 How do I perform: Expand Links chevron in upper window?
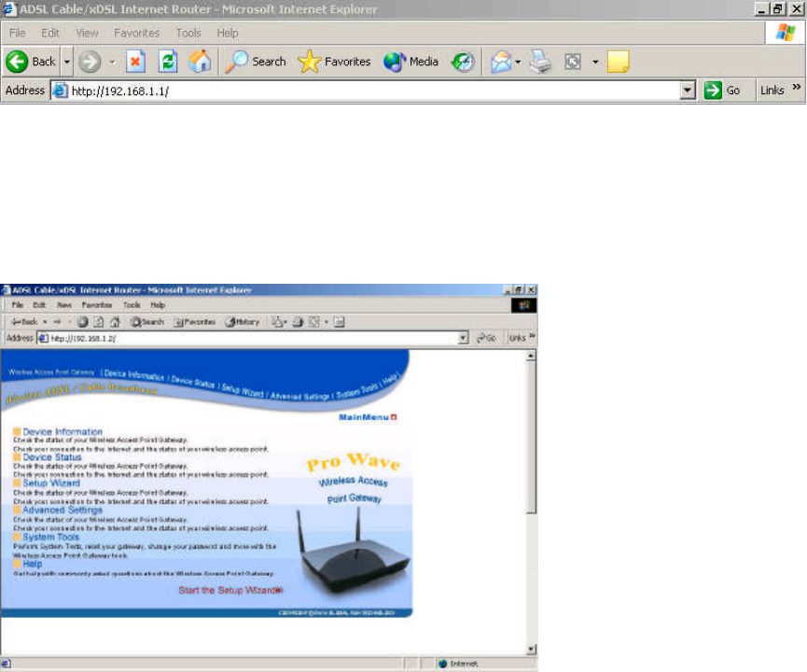pyautogui.click(x=796, y=87)
